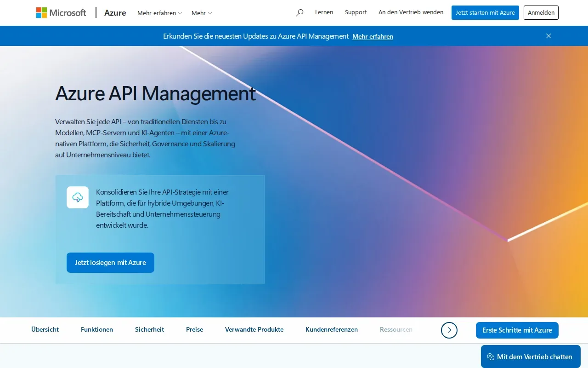Image resolution: width=588 pixels, height=368 pixels.
Task: Jump to the Sicherheit section
Action: pyautogui.click(x=149, y=329)
